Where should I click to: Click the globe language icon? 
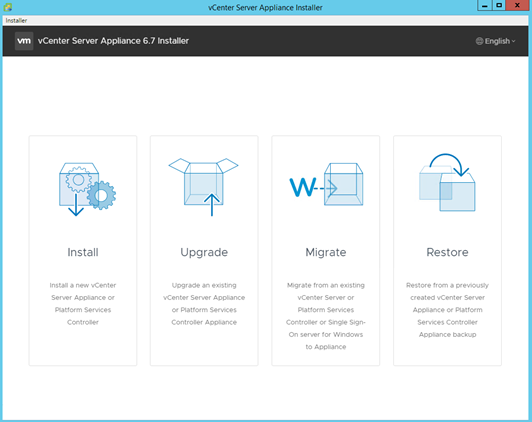tap(479, 41)
